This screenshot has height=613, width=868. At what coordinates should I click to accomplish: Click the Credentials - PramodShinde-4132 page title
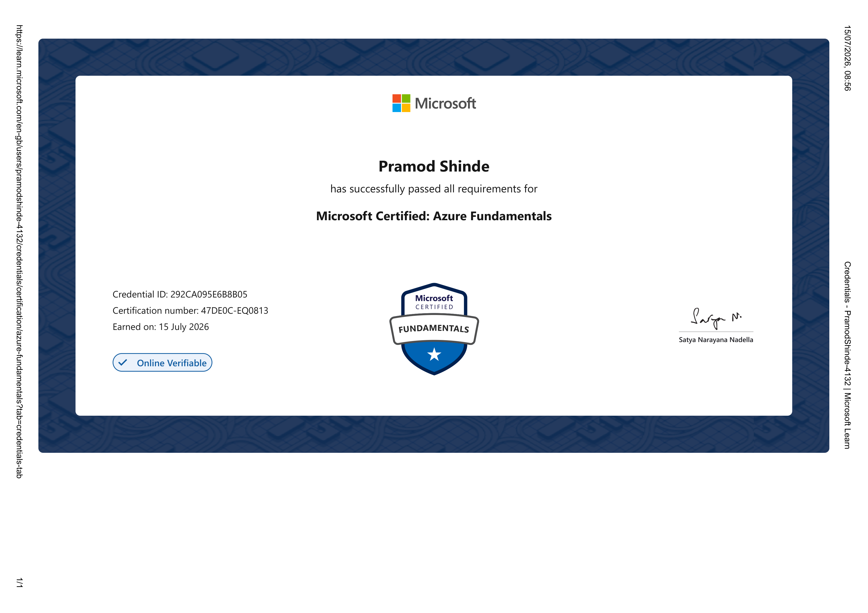tap(848, 355)
